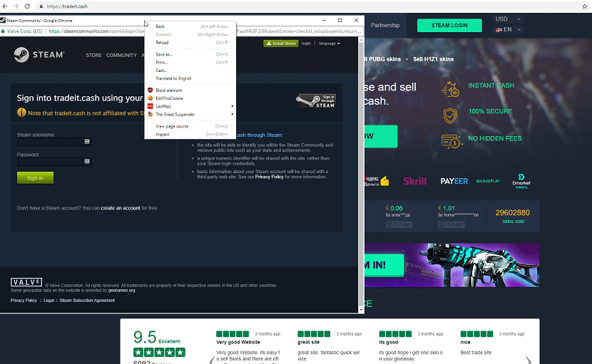The image size is (592, 364).
Task: Open Steam language dropdown
Action: coord(330,43)
